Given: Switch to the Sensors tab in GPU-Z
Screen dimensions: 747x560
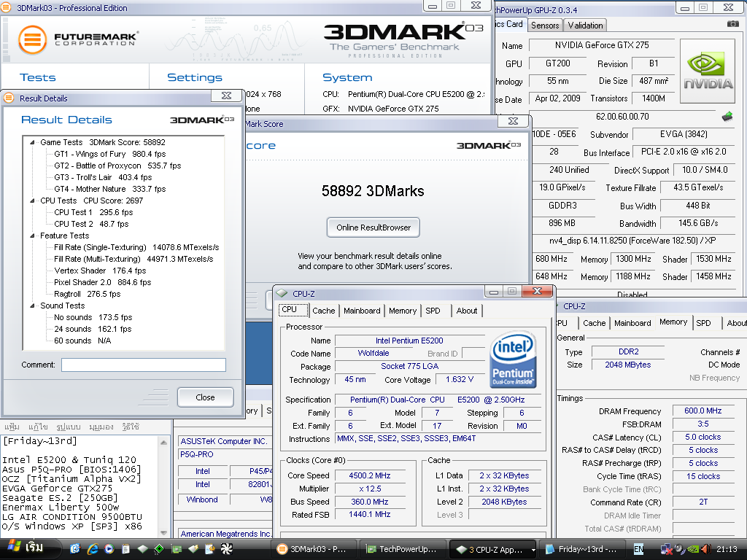Looking at the screenshot, I should [x=545, y=25].
